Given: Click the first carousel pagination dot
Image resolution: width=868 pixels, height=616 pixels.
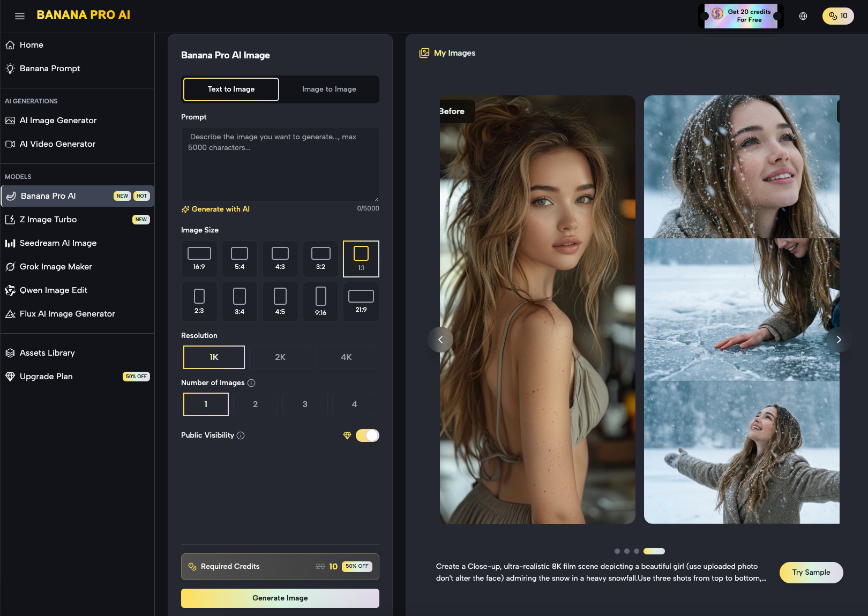Looking at the screenshot, I should point(617,551).
